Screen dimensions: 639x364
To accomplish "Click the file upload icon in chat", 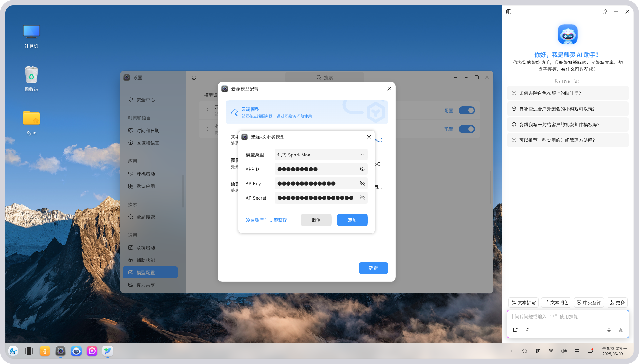I will click(x=527, y=330).
